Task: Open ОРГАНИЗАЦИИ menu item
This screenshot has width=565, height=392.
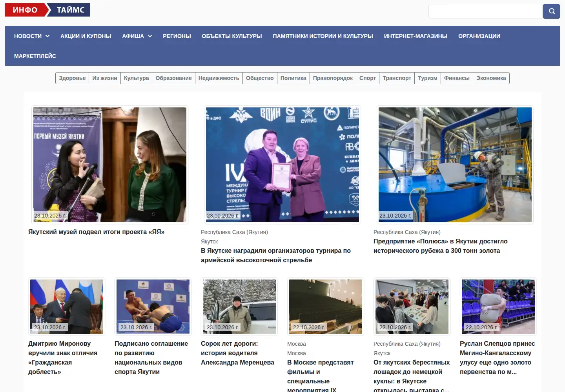Action: pyautogui.click(x=479, y=36)
